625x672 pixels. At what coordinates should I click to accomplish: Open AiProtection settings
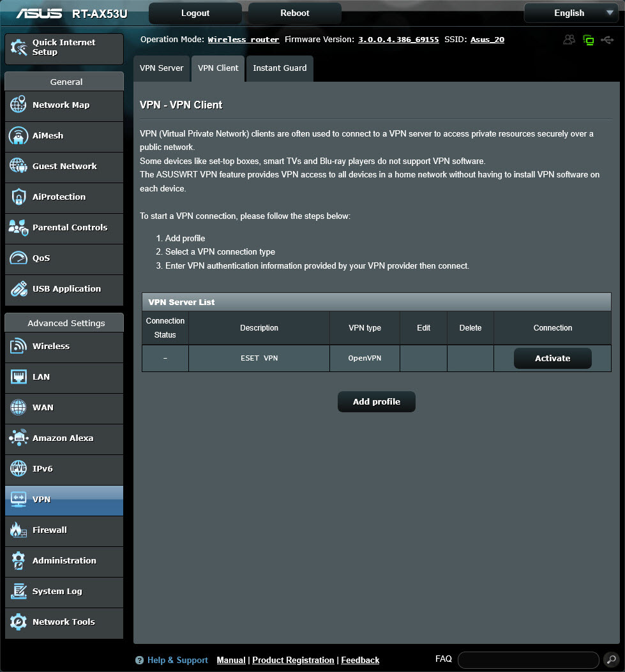[x=64, y=198]
